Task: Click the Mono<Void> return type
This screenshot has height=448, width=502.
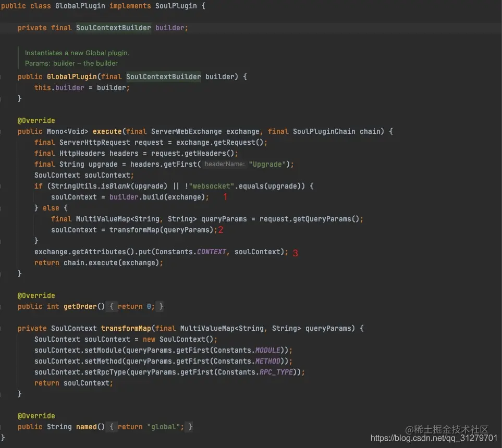Action: tap(68, 131)
